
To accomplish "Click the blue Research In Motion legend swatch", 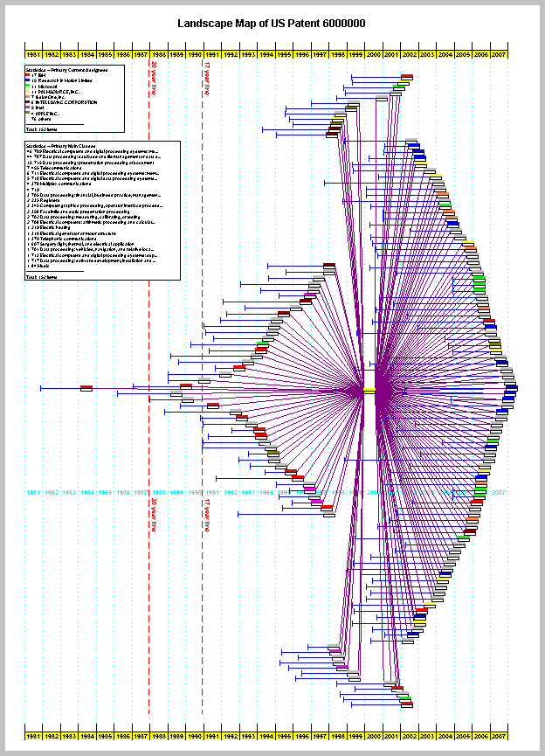I will click(28, 80).
